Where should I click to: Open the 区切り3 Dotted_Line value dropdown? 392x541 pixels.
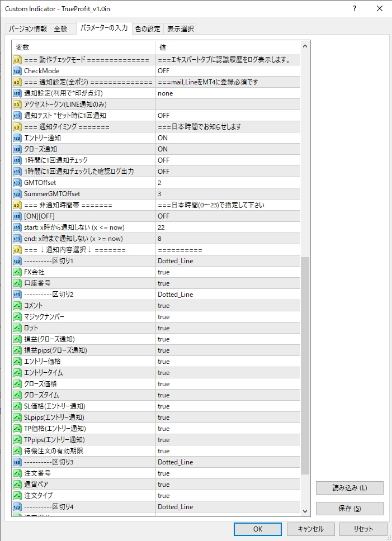coord(228,462)
